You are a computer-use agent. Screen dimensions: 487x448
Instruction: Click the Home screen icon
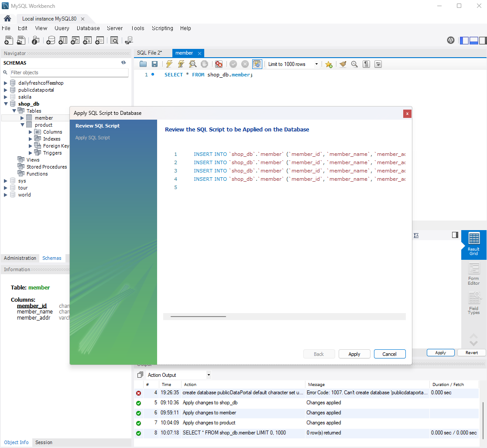click(7, 19)
